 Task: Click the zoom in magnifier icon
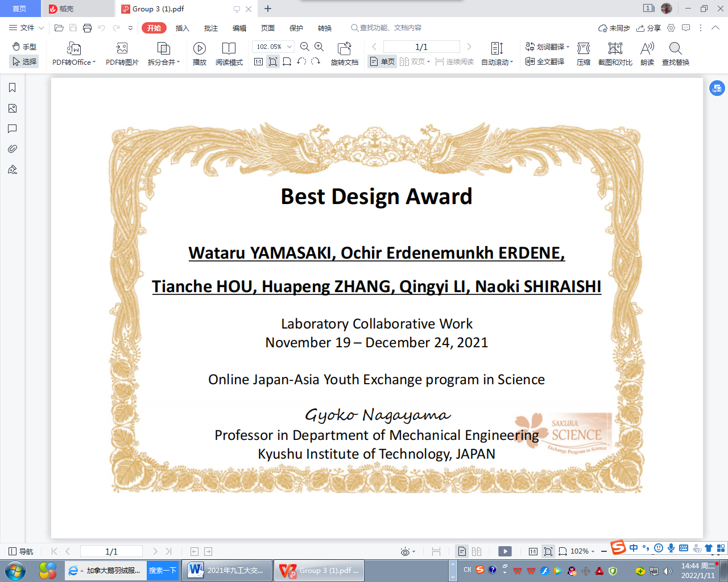pyautogui.click(x=319, y=47)
